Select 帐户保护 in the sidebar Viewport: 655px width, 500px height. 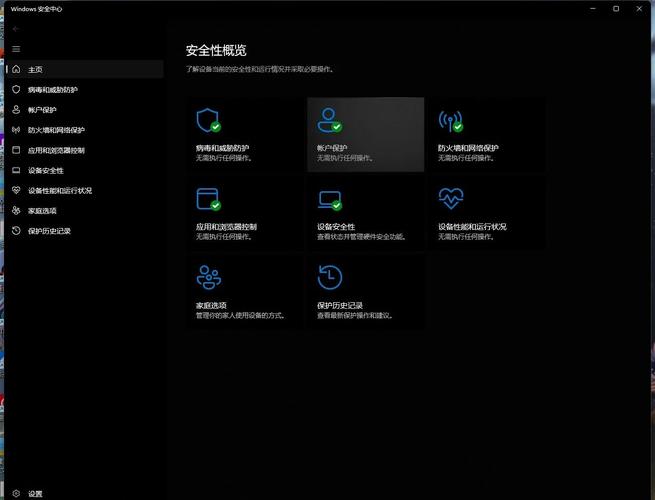tap(85, 109)
